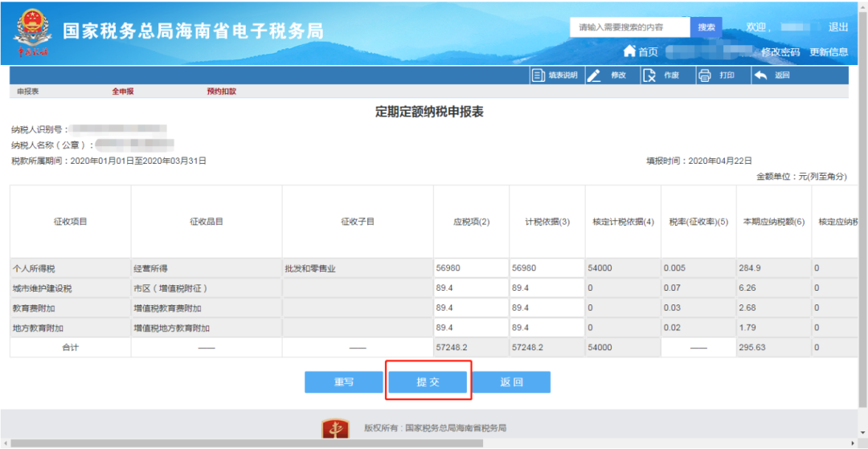Click the 退出 logout link
The height and width of the screenshot is (449, 868).
tap(838, 27)
